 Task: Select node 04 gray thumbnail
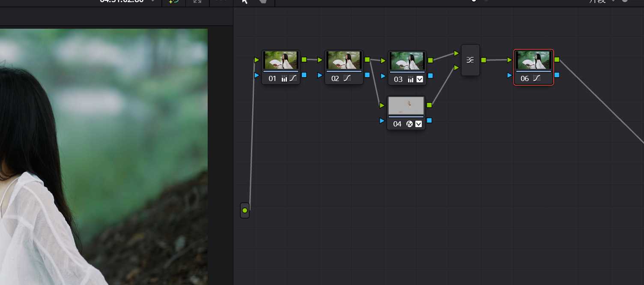click(x=406, y=105)
